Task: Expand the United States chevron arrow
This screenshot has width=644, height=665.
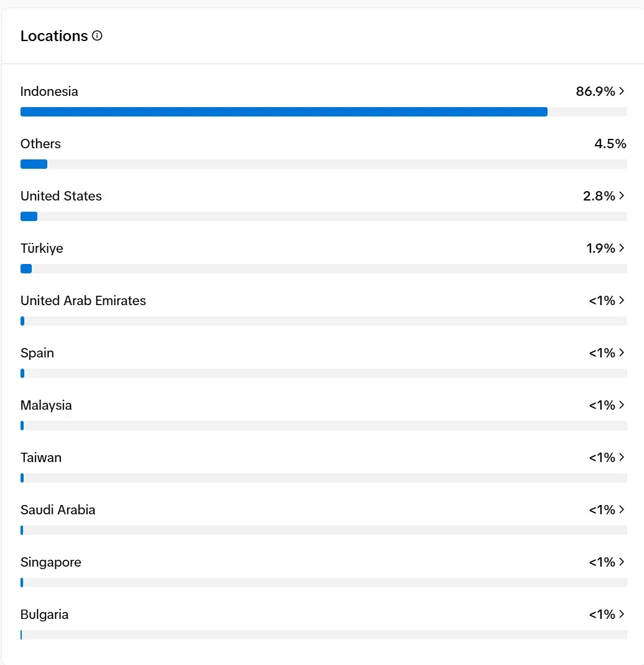Action: pyautogui.click(x=622, y=196)
